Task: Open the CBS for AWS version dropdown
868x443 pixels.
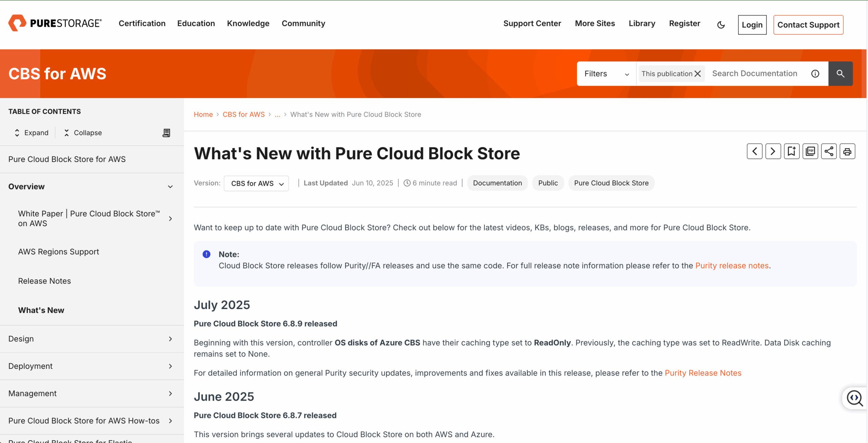Action: pyautogui.click(x=256, y=183)
